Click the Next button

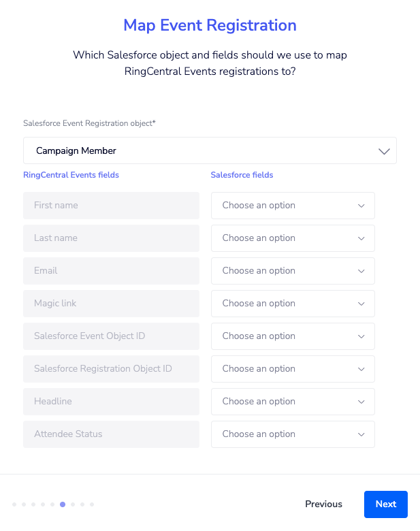coord(385,504)
